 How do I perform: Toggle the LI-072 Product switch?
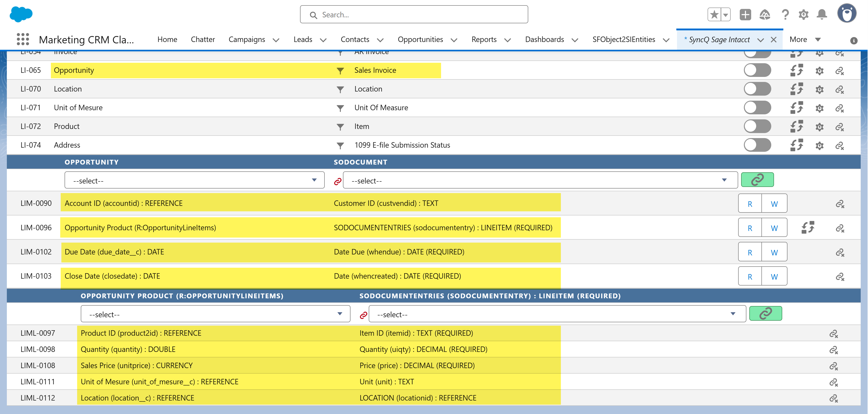pos(757,126)
